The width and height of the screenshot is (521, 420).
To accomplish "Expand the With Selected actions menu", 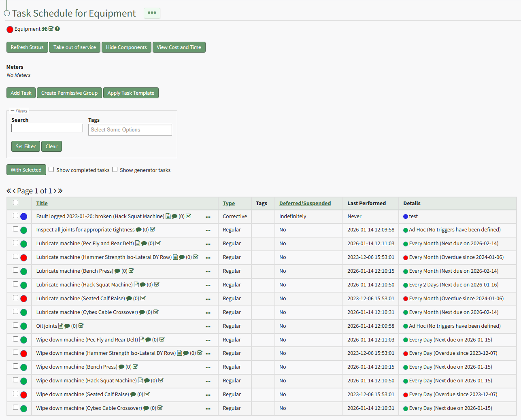I will 26,170.
